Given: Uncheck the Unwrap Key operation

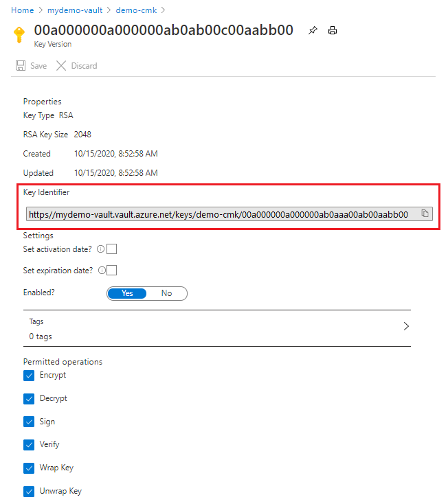Looking at the screenshot, I should point(29,492).
